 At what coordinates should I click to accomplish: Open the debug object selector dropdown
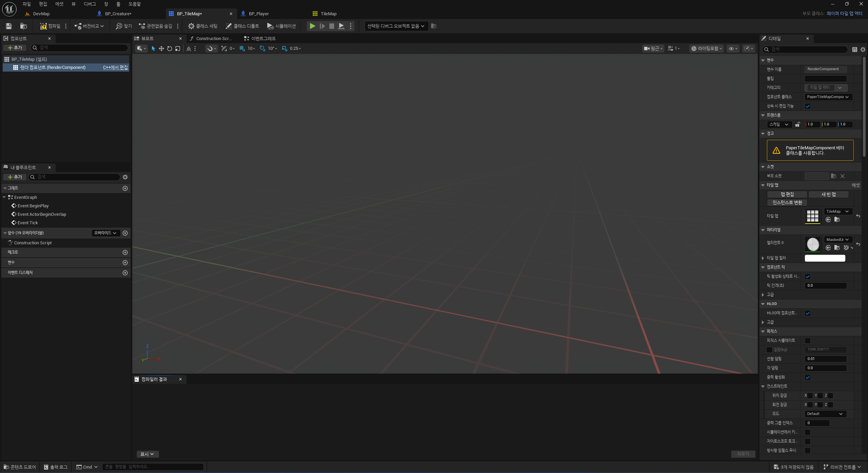tap(396, 26)
